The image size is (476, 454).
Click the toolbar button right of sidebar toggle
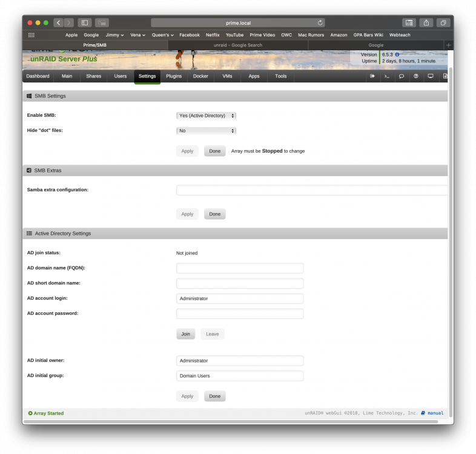tap(102, 23)
